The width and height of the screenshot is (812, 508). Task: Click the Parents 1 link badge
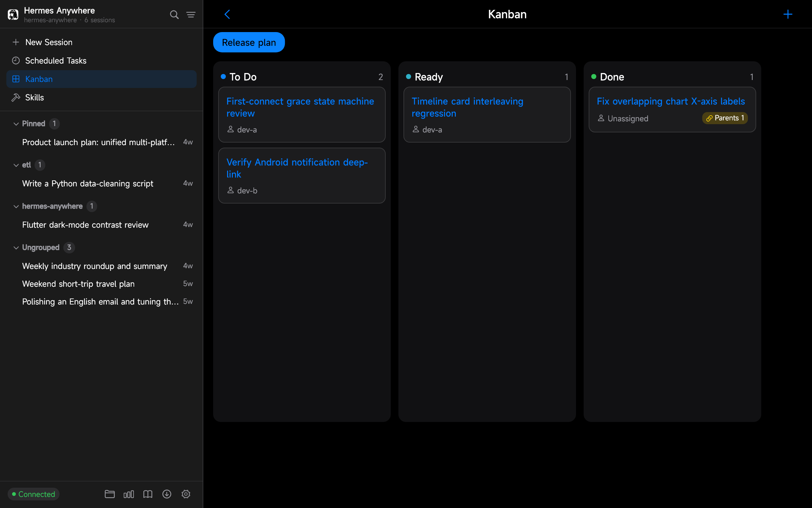coord(725,118)
